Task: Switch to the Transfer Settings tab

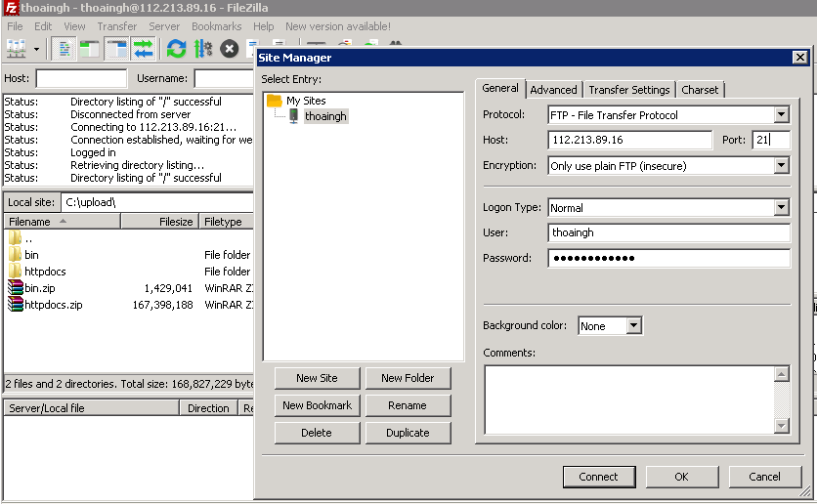Action: coord(629,90)
